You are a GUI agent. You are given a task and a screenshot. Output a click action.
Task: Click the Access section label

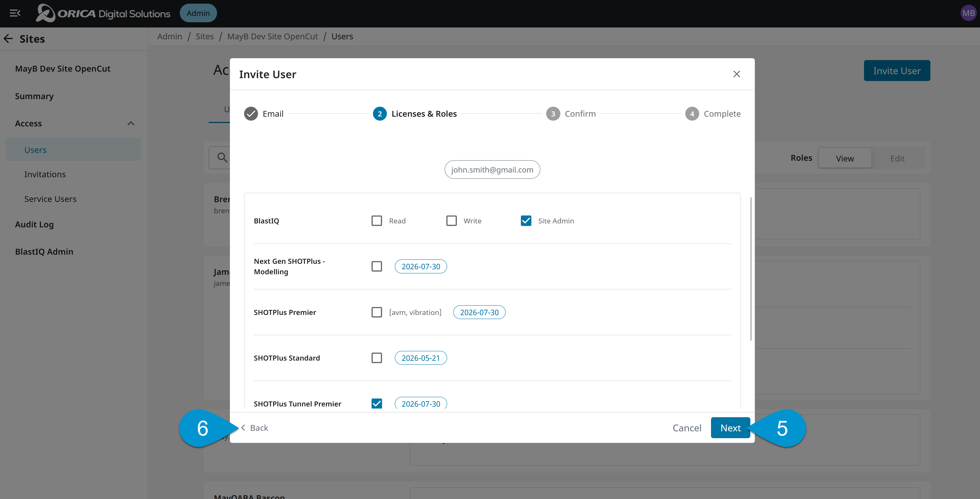(29, 124)
